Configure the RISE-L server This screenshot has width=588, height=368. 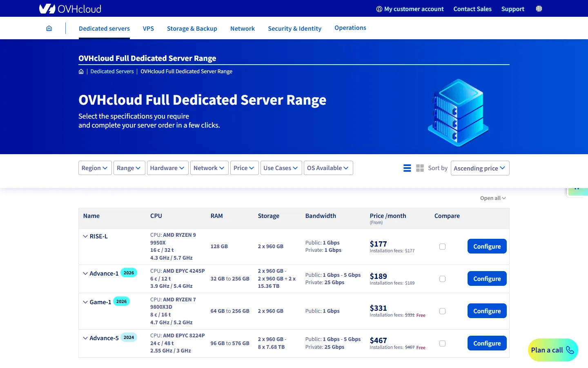pyautogui.click(x=487, y=246)
